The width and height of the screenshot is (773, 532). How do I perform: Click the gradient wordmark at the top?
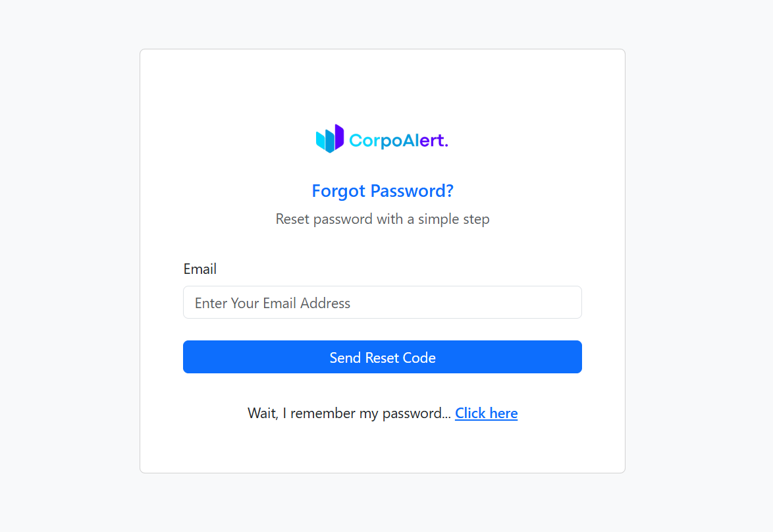[x=397, y=139]
